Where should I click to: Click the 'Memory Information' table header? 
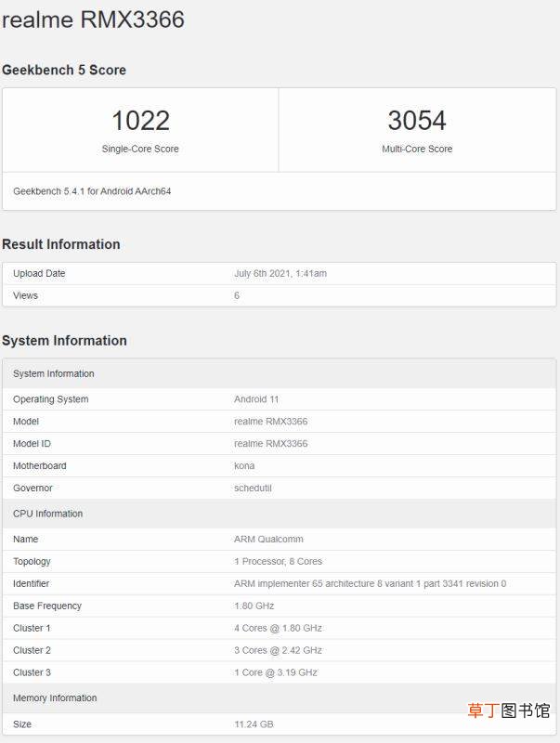[x=279, y=698]
